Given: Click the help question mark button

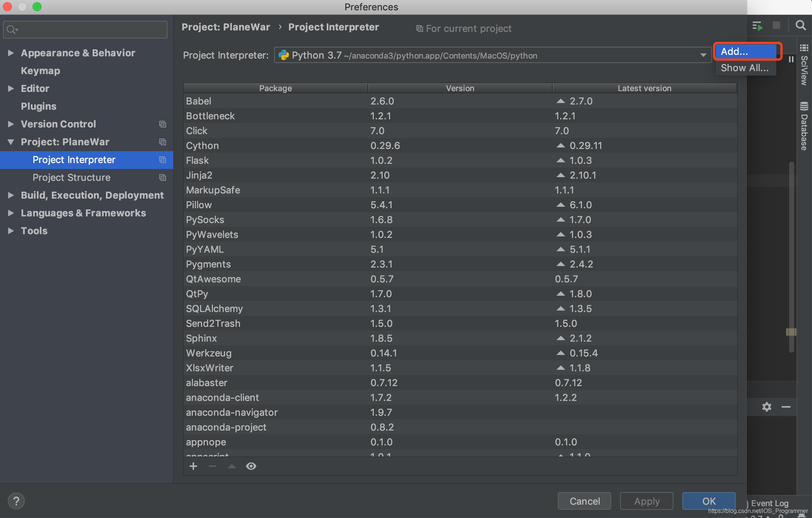Looking at the screenshot, I should point(16,501).
